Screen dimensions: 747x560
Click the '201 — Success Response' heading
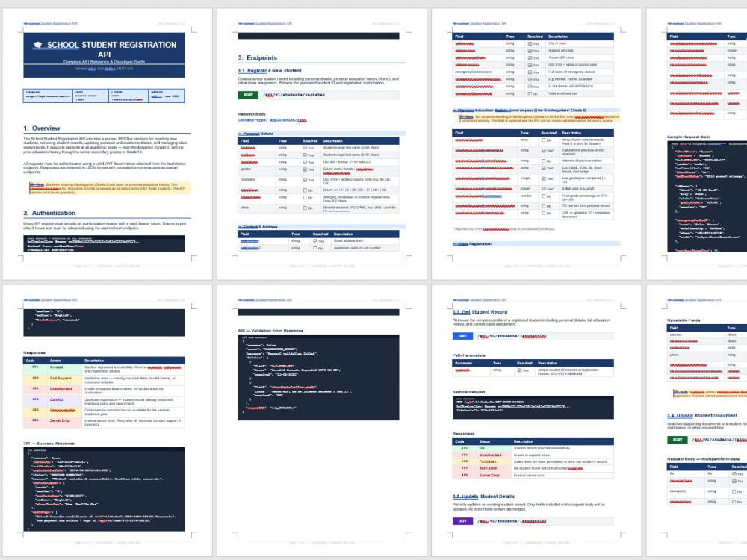pos(49,444)
